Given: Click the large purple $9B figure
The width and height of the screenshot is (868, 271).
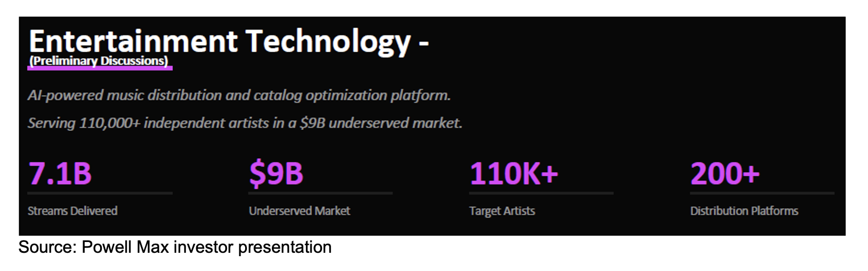Looking at the screenshot, I should tap(276, 173).
